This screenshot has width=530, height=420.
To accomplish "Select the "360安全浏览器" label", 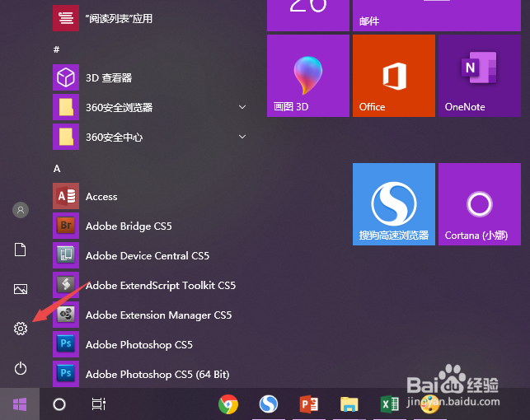I will [x=119, y=107].
